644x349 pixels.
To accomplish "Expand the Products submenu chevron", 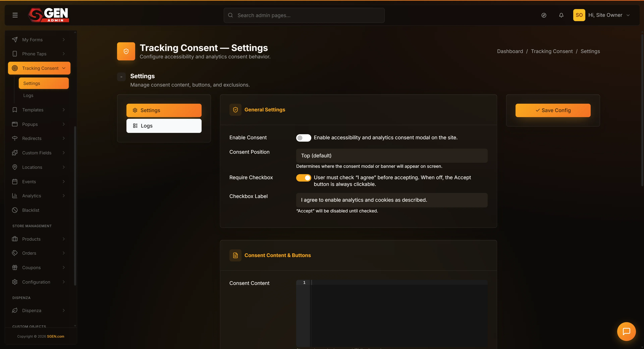I will (64, 239).
